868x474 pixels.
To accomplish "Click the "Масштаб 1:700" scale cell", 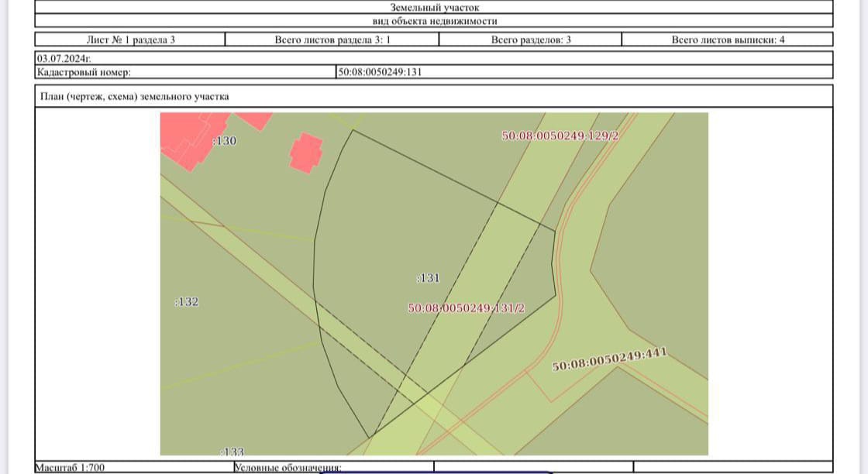I will point(71,468).
